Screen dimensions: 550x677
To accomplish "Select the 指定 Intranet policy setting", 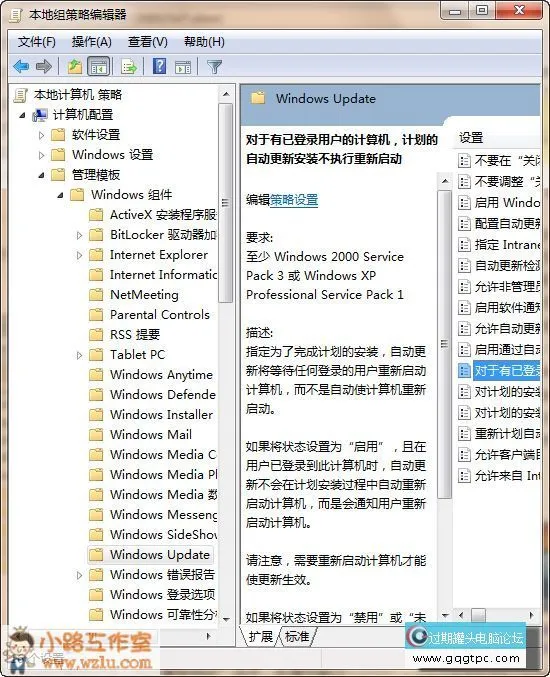I will pos(499,245).
